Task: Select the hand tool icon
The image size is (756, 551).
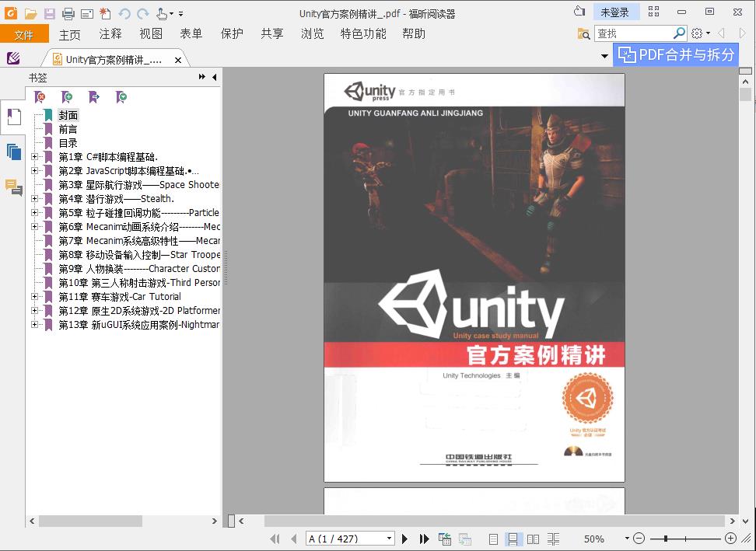Action: pyautogui.click(x=162, y=13)
